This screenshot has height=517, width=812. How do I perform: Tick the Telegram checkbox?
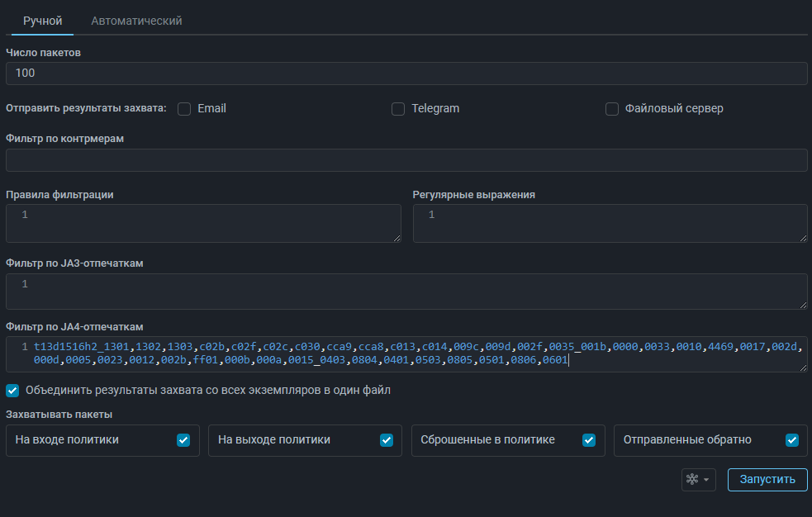(398, 109)
